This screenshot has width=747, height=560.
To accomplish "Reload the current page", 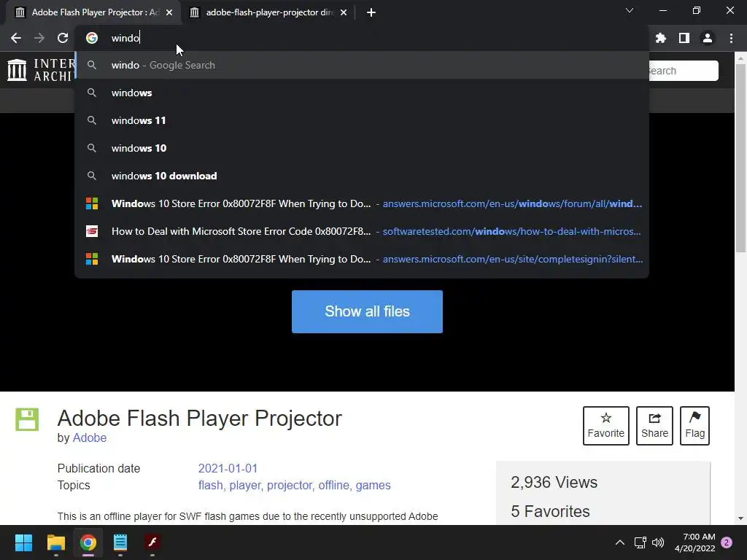I will click(63, 38).
